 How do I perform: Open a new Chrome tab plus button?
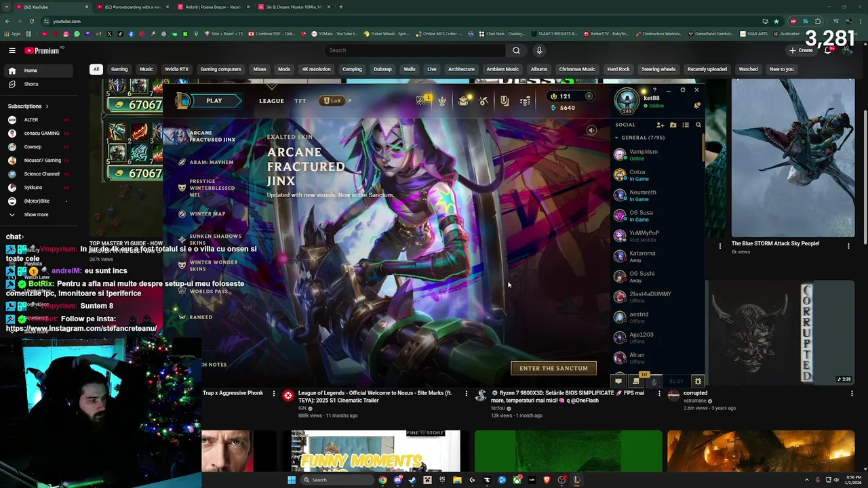[340, 7]
